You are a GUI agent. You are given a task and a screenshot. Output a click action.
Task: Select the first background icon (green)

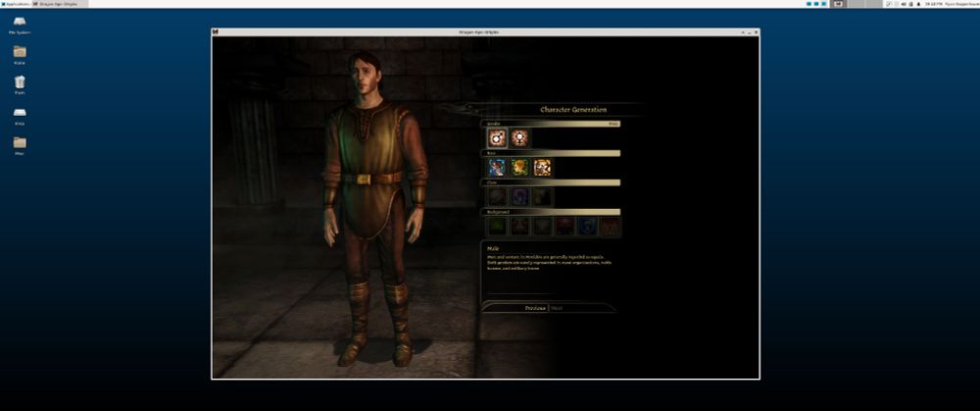coord(497,226)
